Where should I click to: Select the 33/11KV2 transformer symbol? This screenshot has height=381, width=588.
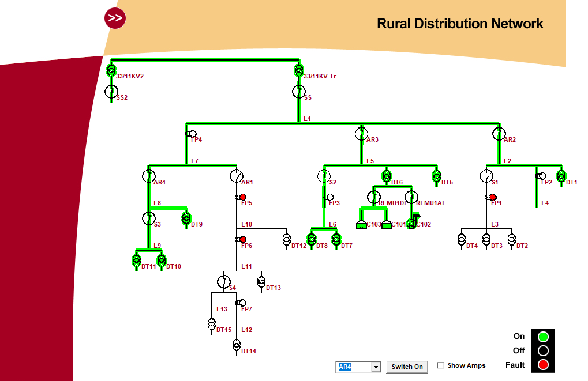click(x=111, y=70)
